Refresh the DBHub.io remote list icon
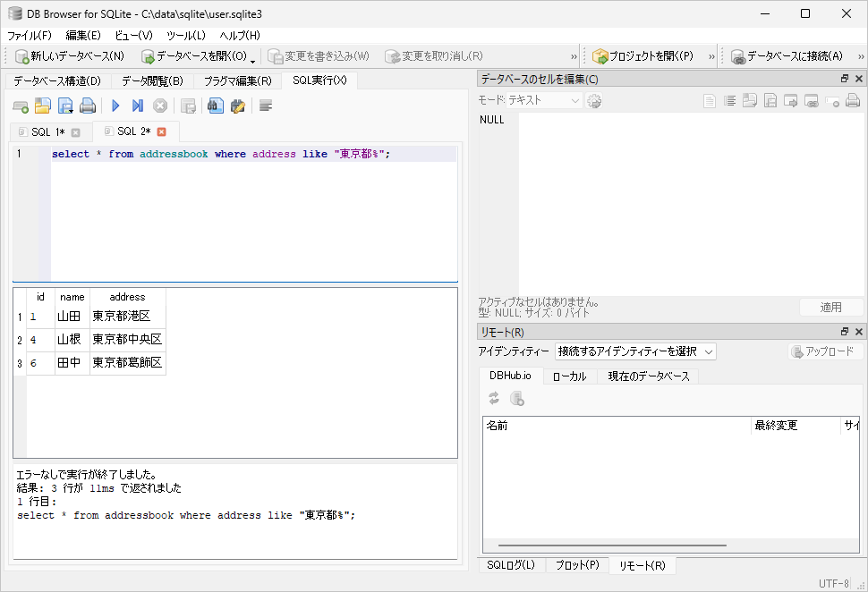This screenshot has height=592, width=868. coord(493,398)
